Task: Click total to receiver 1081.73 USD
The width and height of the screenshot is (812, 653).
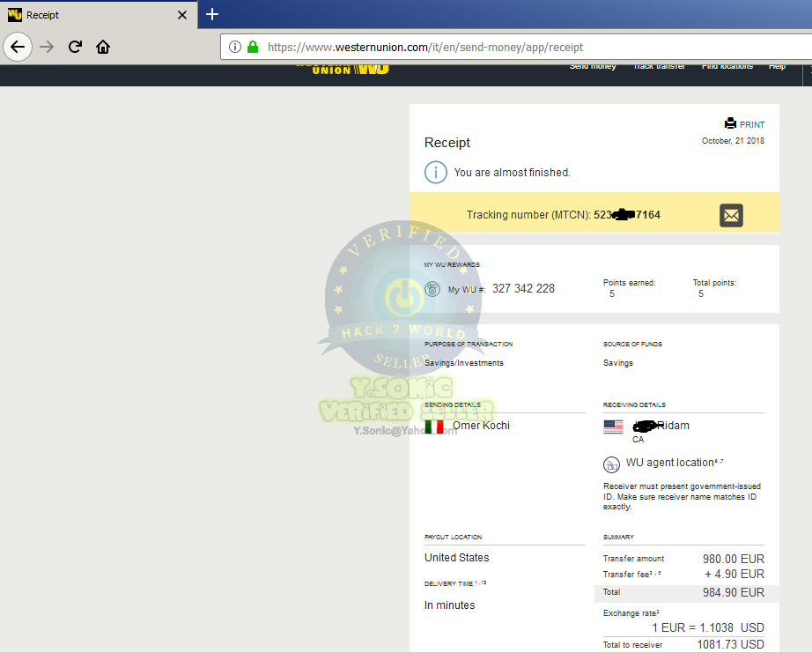Action: coord(731,644)
